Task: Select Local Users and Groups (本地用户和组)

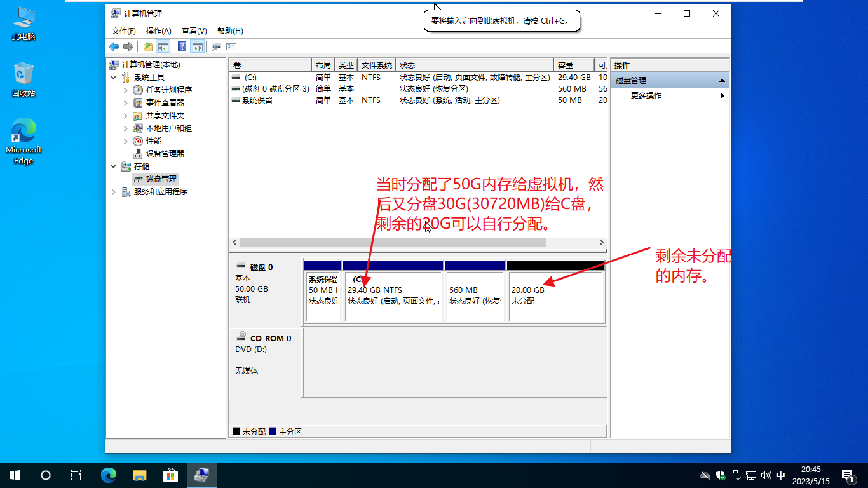Action: [x=168, y=128]
